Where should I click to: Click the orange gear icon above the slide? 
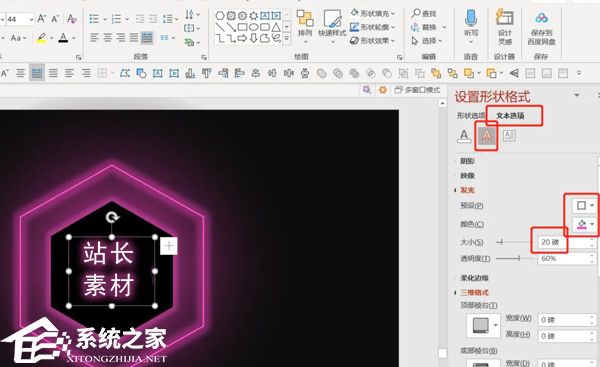pyautogui.click(x=383, y=90)
